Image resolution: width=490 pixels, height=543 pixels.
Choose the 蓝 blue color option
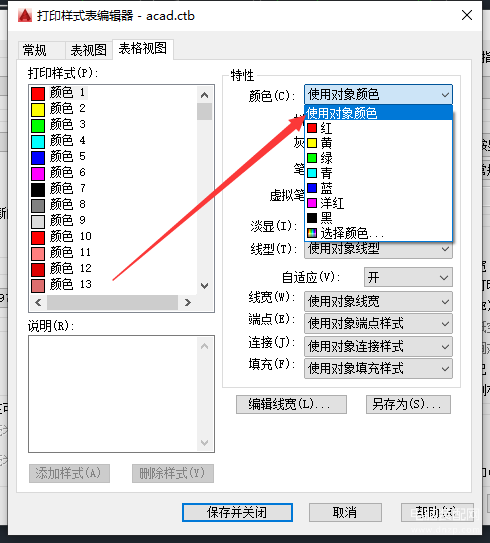[x=378, y=188]
